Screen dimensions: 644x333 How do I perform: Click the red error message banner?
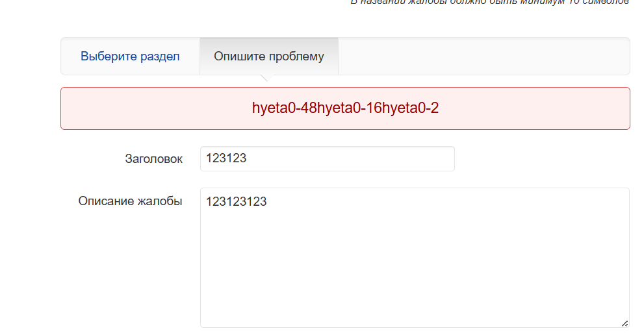point(345,108)
